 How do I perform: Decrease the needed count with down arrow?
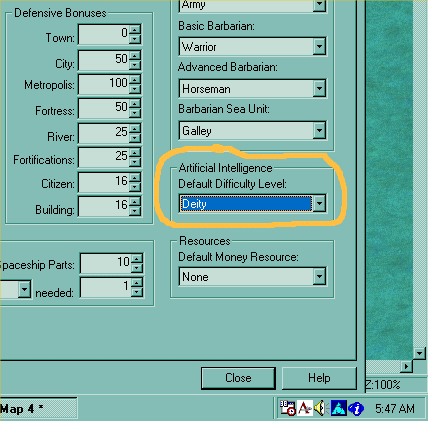(x=137, y=292)
